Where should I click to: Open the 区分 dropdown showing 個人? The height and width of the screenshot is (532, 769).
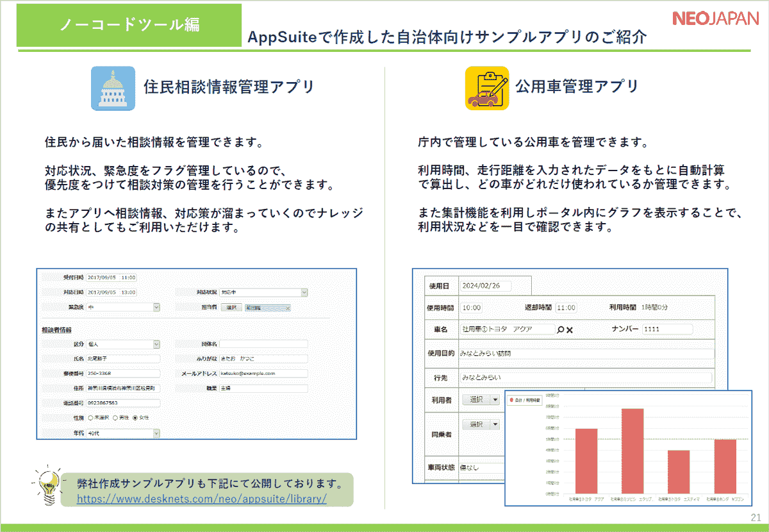pos(124,344)
